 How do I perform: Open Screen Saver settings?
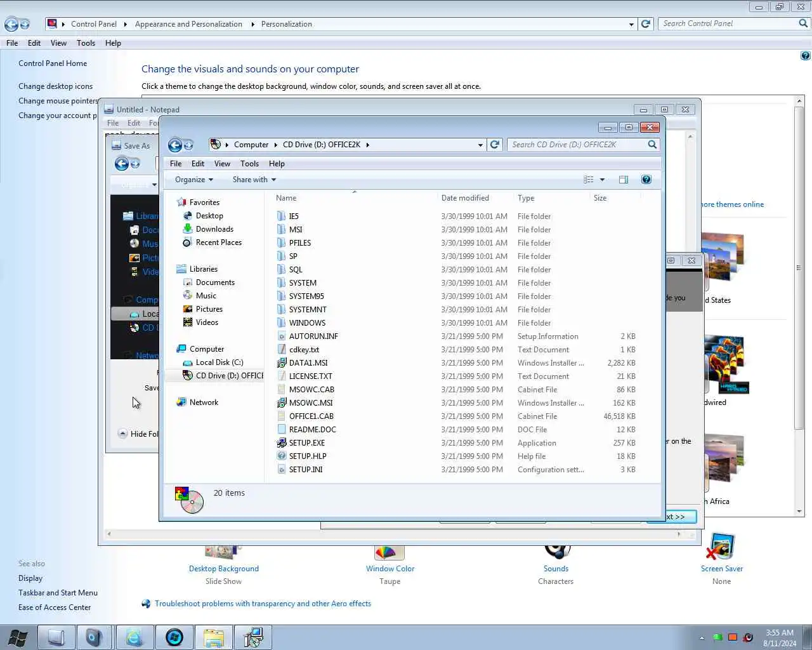coord(722,569)
